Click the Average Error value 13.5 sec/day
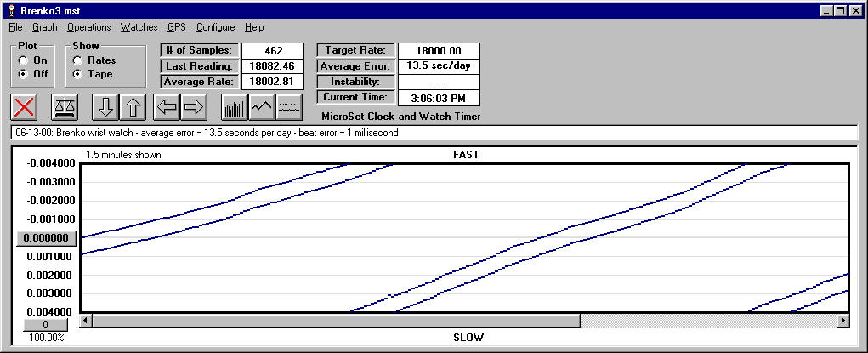868x353 pixels. [439, 66]
